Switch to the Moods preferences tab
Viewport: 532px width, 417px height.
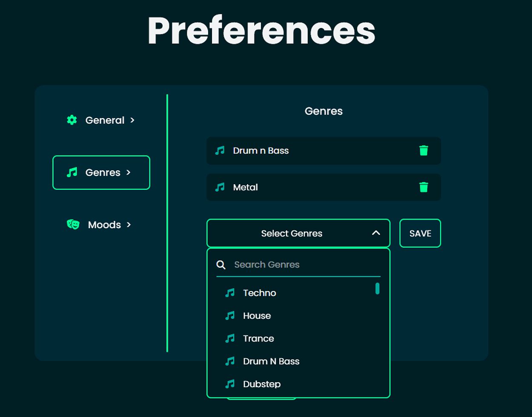click(x=104, y=225)
